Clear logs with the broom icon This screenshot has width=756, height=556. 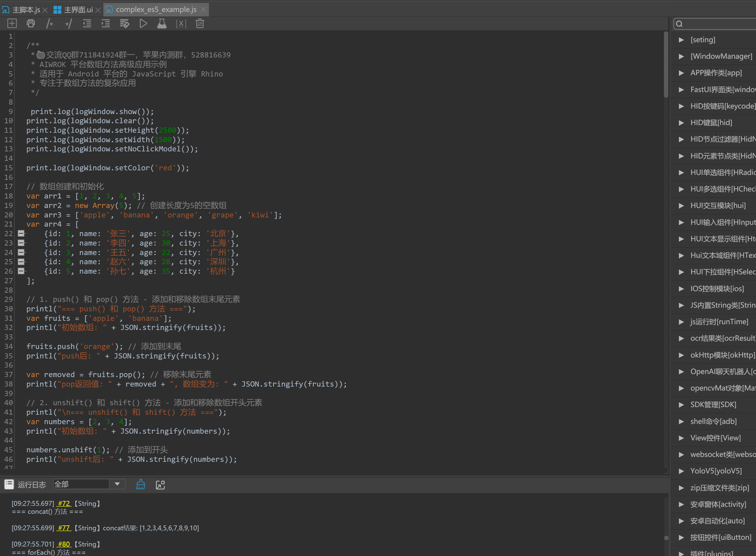(140, 484)
